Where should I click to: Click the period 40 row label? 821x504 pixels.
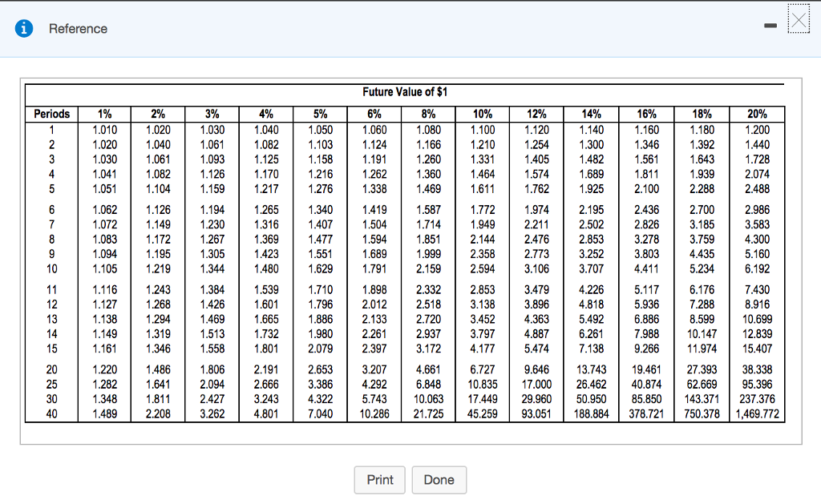pos(51,414)
